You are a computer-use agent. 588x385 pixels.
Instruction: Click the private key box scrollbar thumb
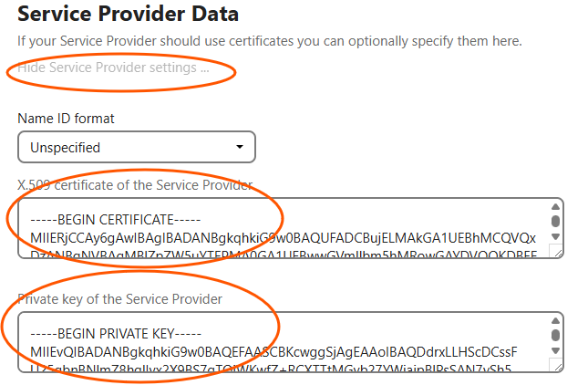coord(555,335)
